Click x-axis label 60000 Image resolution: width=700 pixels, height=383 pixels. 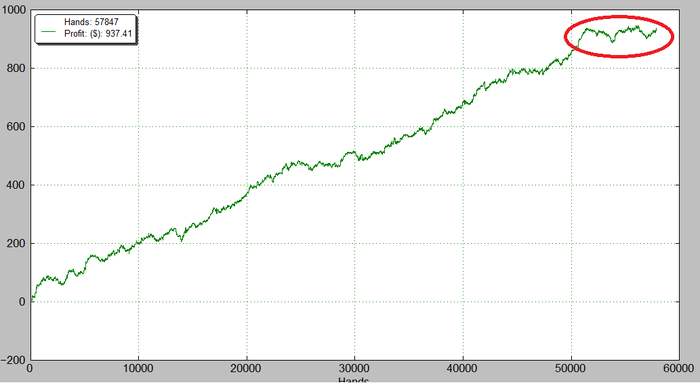pyautogui.click(x=679, y=369)
